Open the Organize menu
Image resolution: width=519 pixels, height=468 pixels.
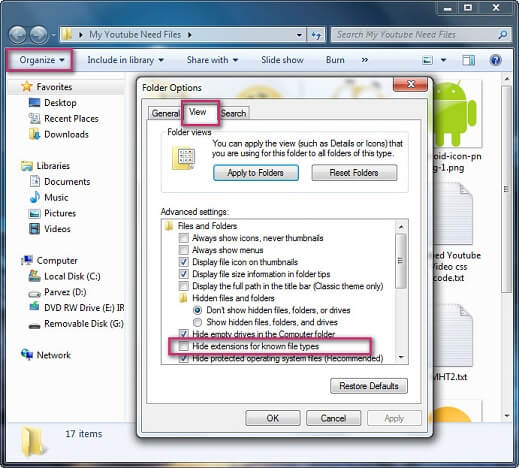(x=42, y=60)
